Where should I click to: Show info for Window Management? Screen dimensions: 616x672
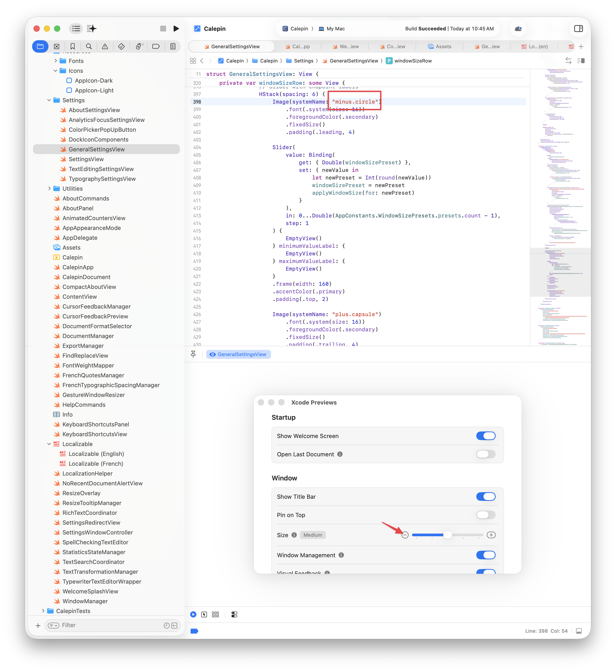pyautogui.click(x=341, y=555)
